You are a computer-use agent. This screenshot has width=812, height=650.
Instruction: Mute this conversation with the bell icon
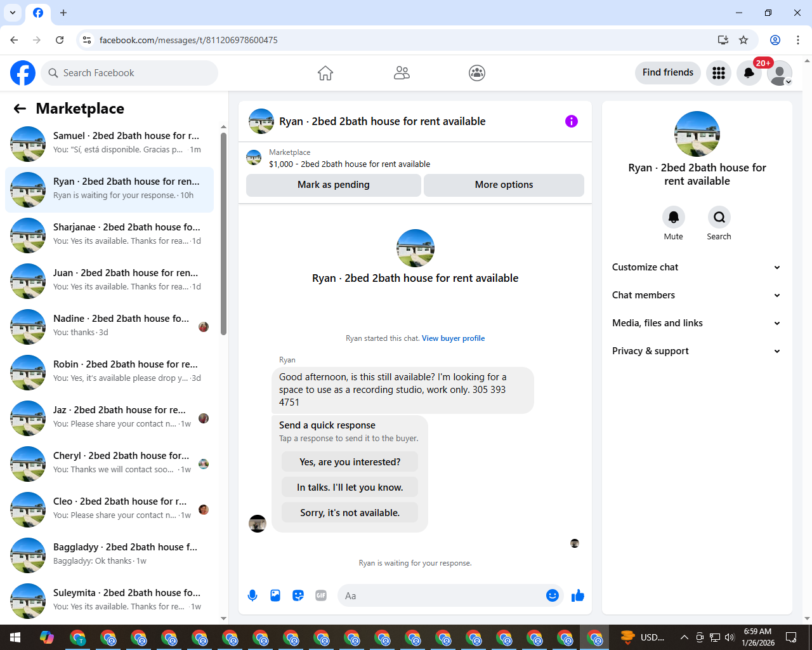674,217
